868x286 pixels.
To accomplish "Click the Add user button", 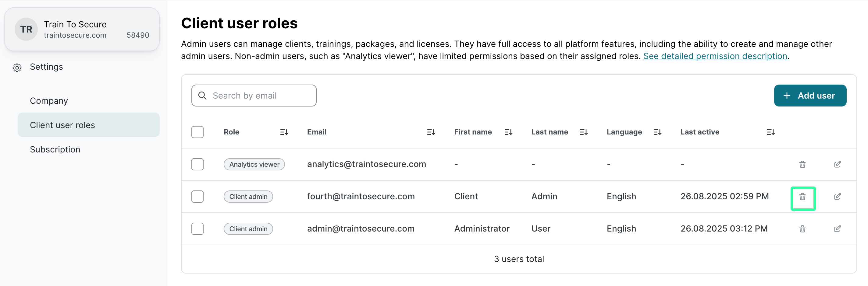I will (810, 96).
